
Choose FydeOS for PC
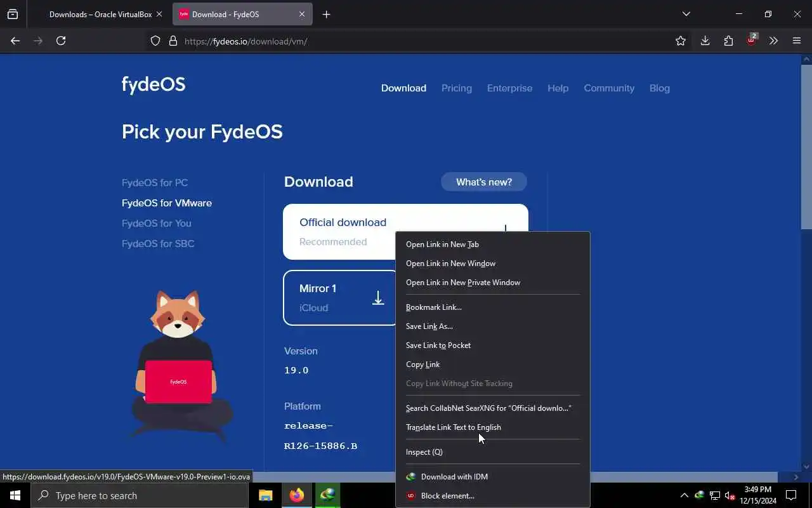coord(155,183)
